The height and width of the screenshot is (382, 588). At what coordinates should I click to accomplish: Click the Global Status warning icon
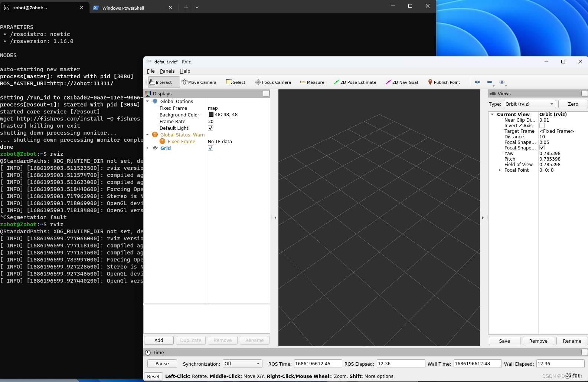pyautogui.click(x=155, y=135)
